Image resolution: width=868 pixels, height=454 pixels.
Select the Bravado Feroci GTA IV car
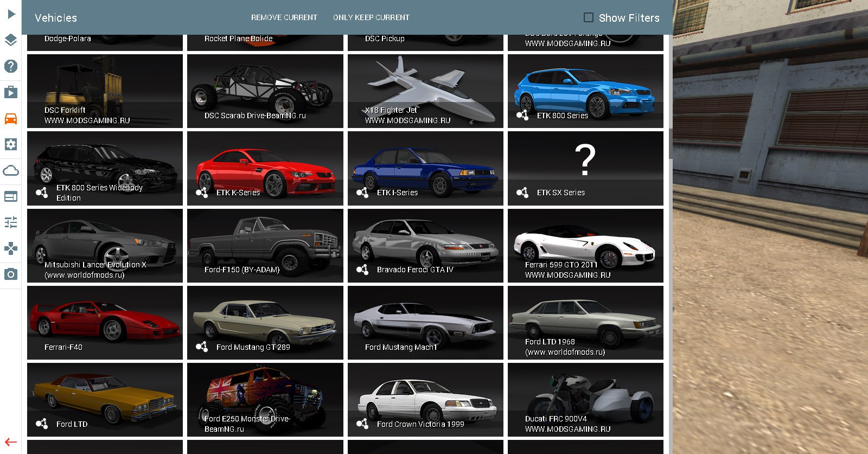[x=425, y=246]
